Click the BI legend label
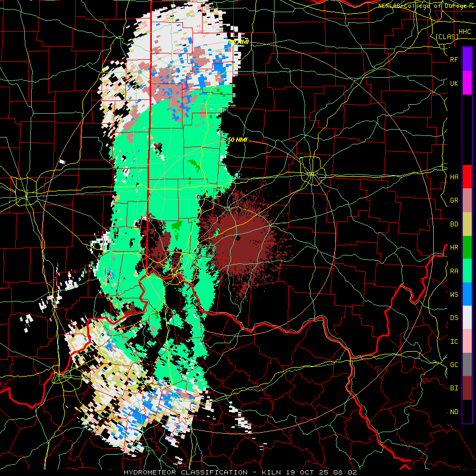476x476 pixels. 454,388
